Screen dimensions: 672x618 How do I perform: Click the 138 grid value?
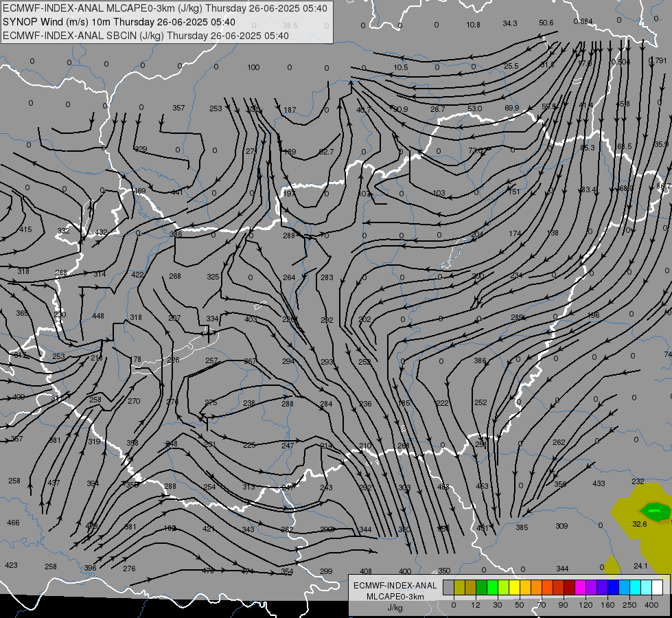pos(553,233)
